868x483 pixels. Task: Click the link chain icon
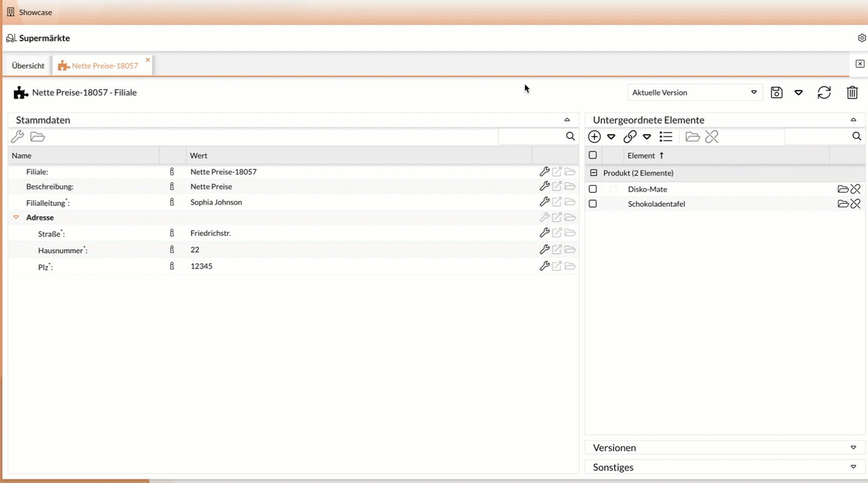630,137
